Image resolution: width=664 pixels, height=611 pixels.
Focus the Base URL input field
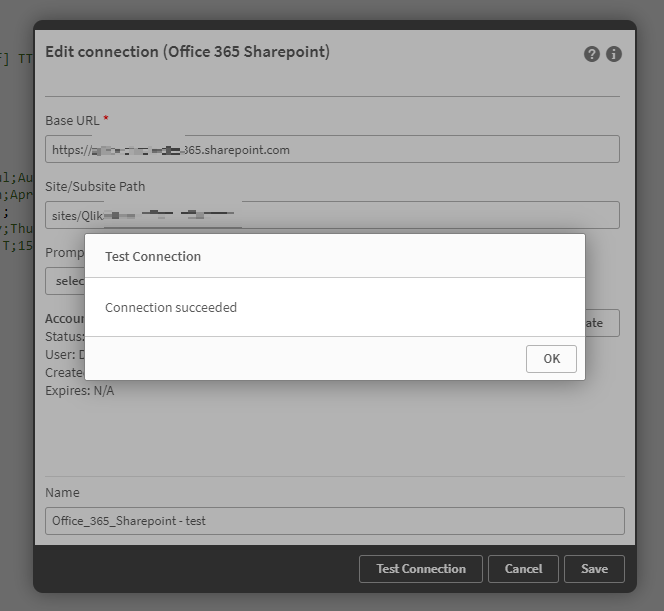[332, 149]
